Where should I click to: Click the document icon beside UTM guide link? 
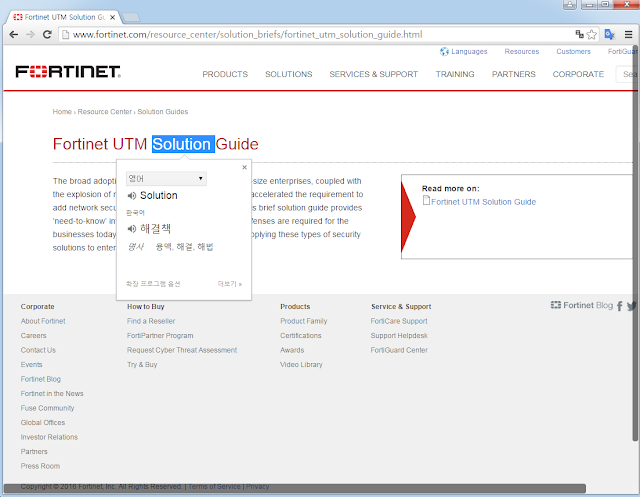426,200
